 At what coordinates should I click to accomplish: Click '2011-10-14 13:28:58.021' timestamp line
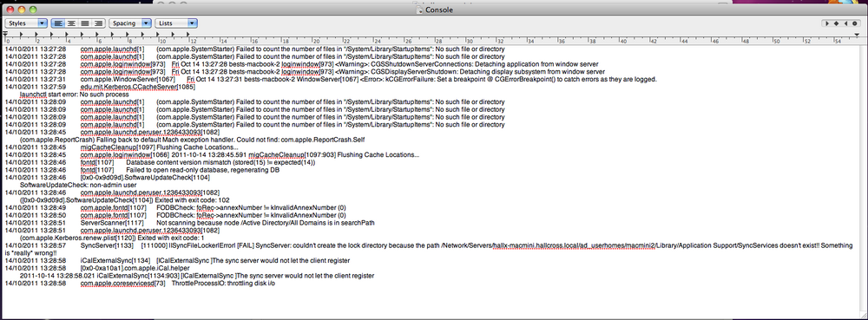57,276
